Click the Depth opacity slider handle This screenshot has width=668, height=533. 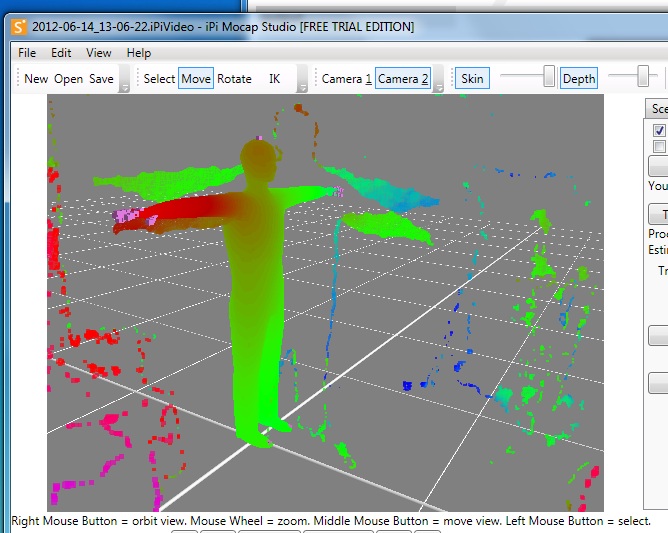coord(643,76)
